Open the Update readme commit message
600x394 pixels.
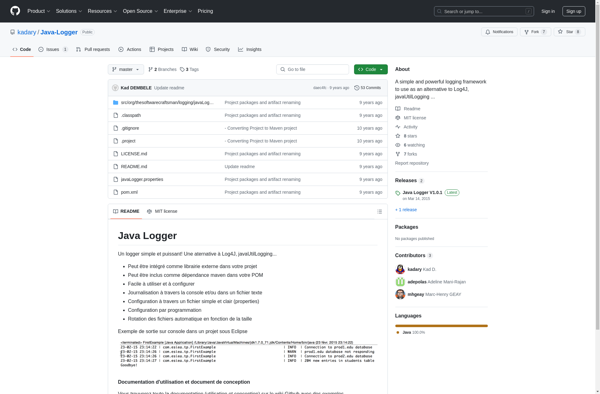(169, 88)
